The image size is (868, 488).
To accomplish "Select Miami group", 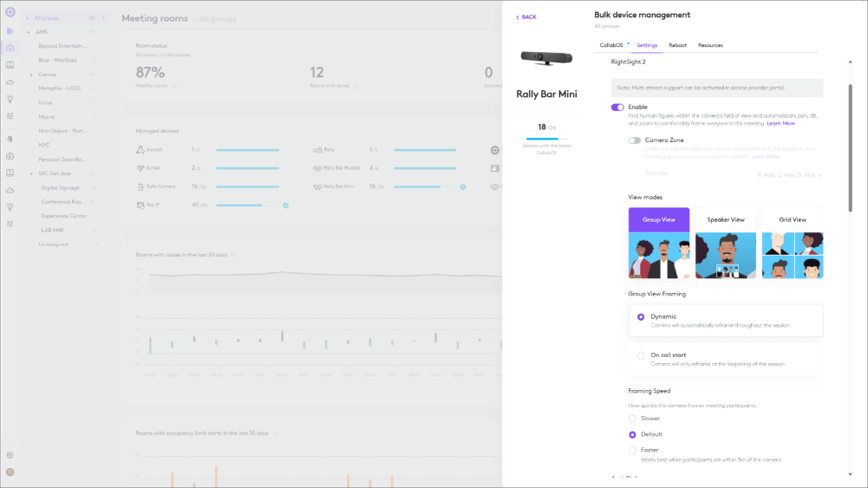I will 47,117.
